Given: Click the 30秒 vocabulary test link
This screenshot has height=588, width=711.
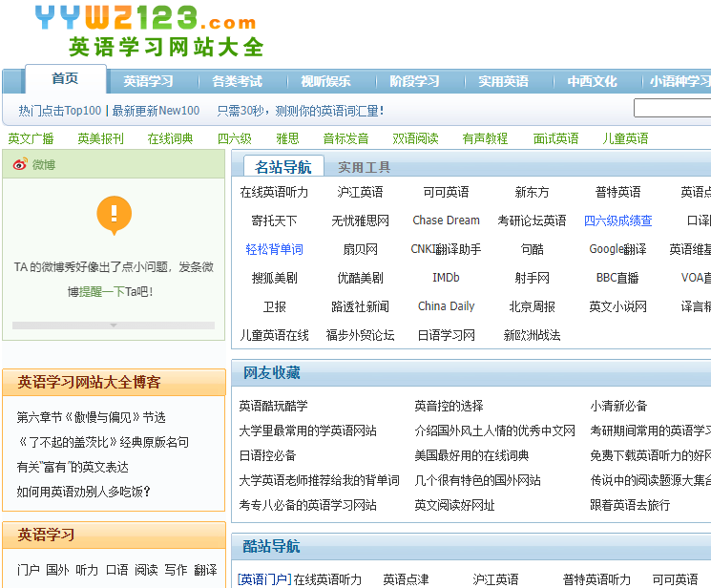Looking at the screenshot, I should [x=301, y=111].
